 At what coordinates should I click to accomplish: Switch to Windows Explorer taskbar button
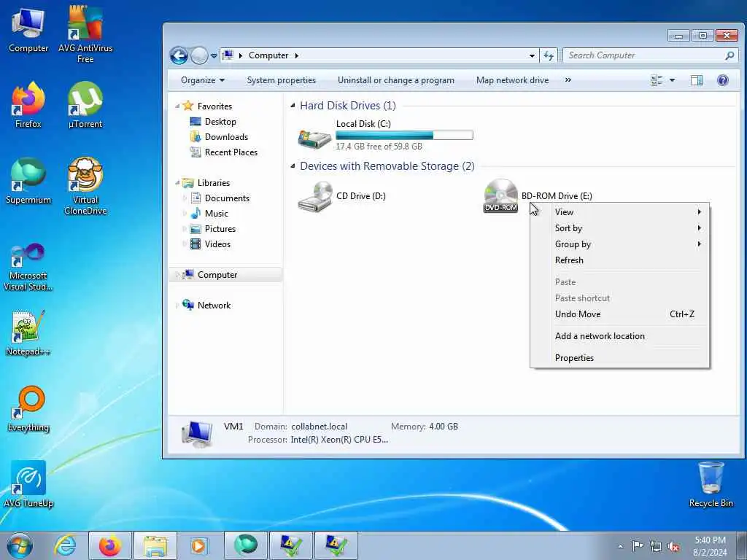[x=155, y=545]
